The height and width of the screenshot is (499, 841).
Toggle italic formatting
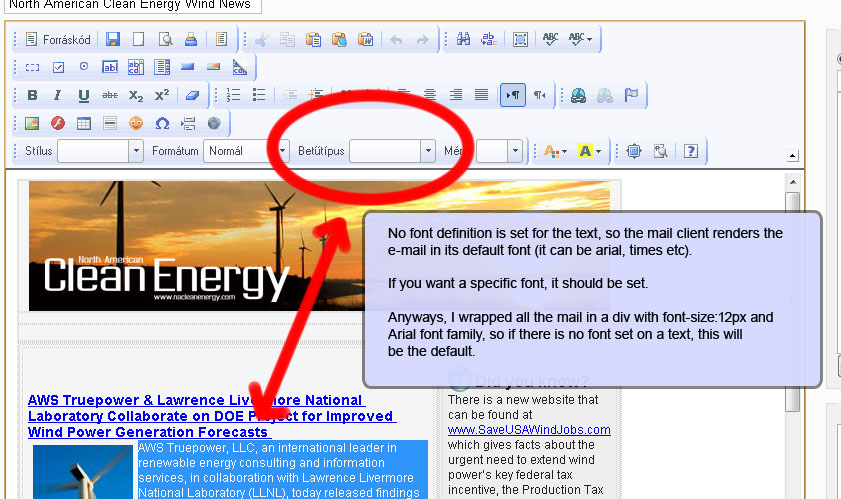(x=58, y=96)
